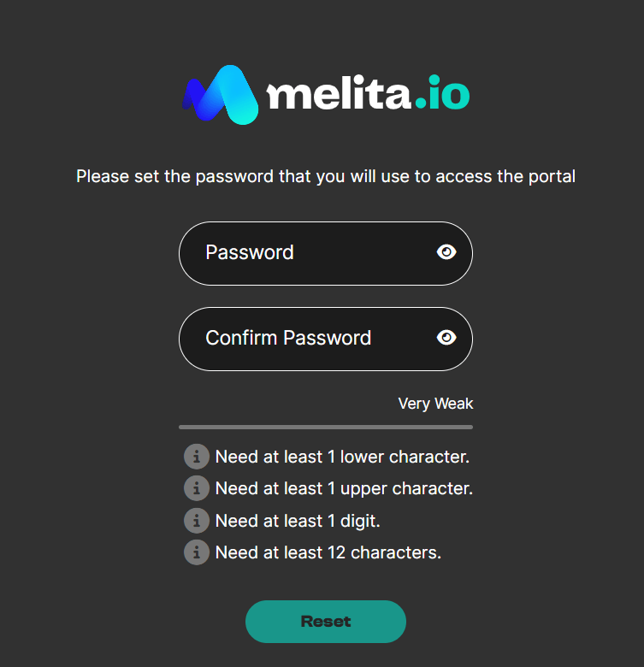Click the white melita wordmark text

[340, 93]
